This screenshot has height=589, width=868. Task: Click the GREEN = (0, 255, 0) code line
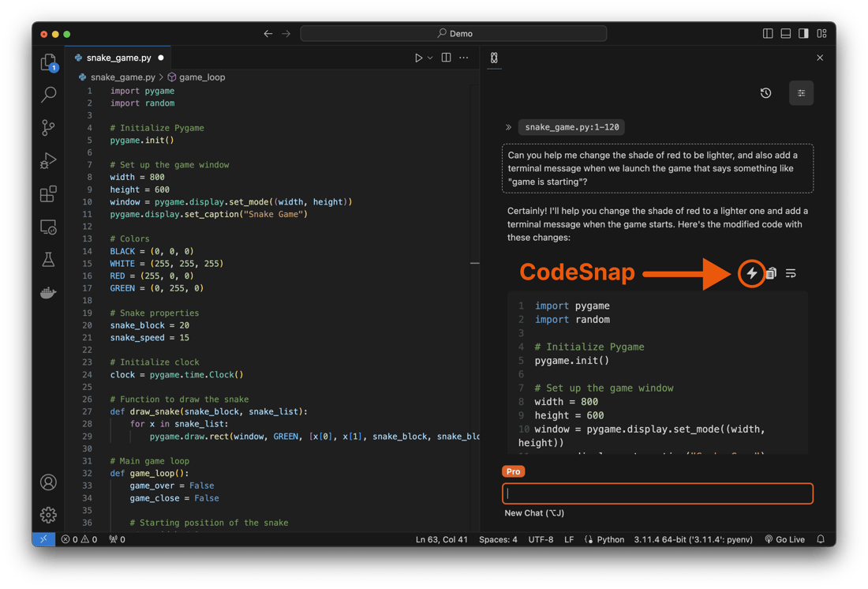point(157,288)
